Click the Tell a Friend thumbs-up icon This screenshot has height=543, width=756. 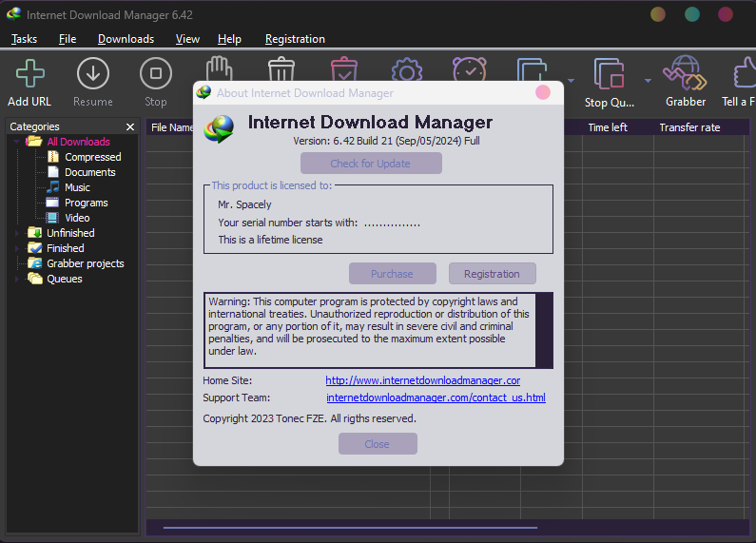point(745,72)
